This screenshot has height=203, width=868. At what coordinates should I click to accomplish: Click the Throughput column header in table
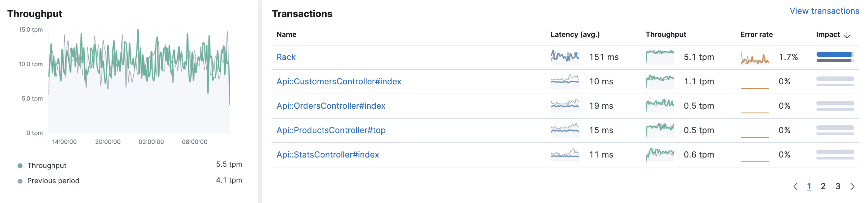pos(665,34)
